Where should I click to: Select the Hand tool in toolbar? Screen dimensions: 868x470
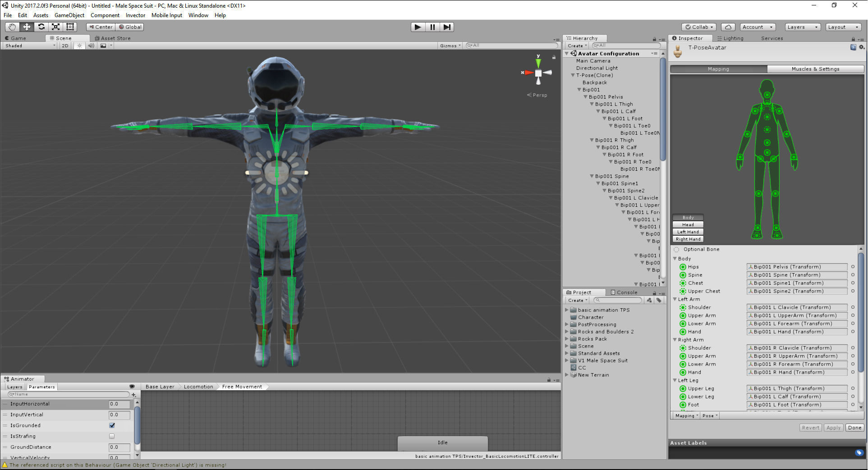[x=12, y=27]
